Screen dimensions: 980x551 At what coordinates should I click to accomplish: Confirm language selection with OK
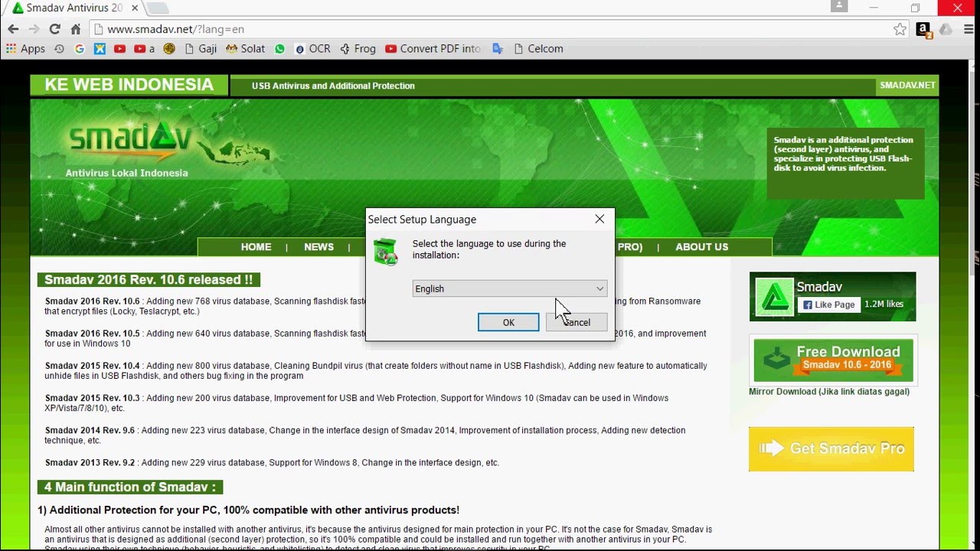pyautogui.click(x=508, y=322)
